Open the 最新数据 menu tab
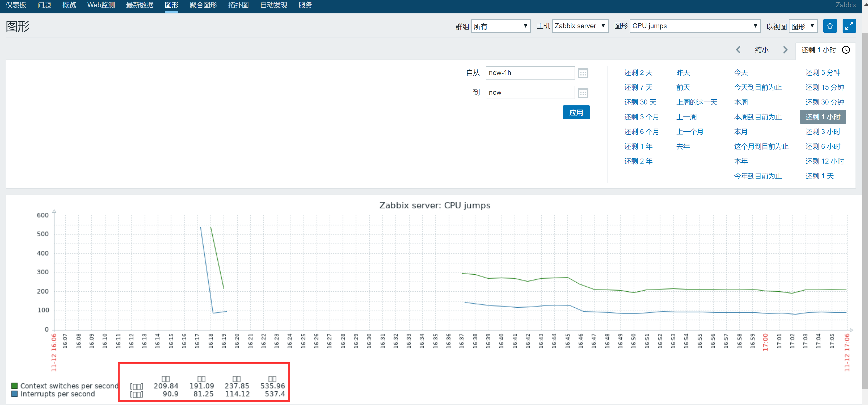 [x=140, y=5]
